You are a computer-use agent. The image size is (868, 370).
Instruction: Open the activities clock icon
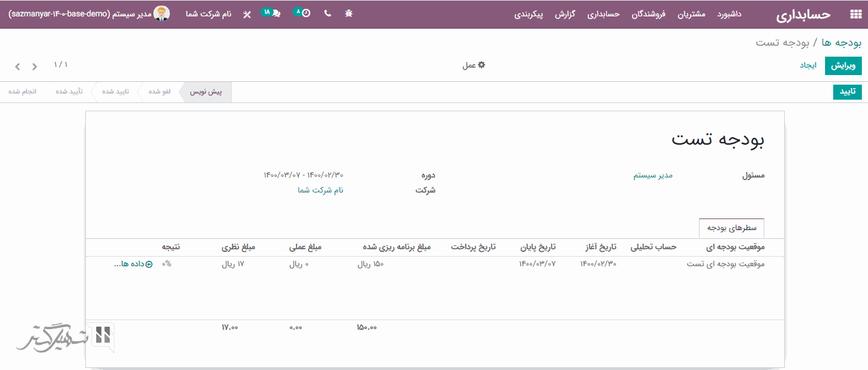coord(305,14)
